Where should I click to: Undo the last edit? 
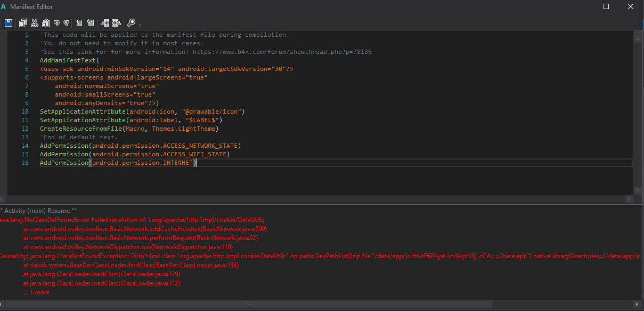tap(56, 23)
